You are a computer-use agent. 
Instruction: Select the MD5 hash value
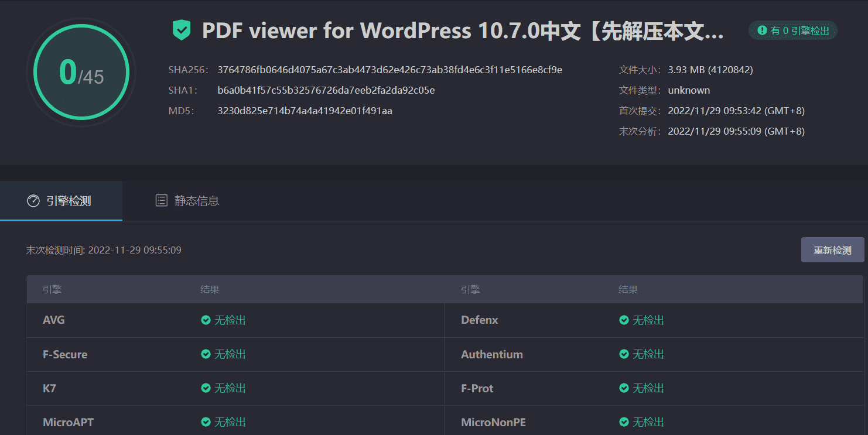305,111
